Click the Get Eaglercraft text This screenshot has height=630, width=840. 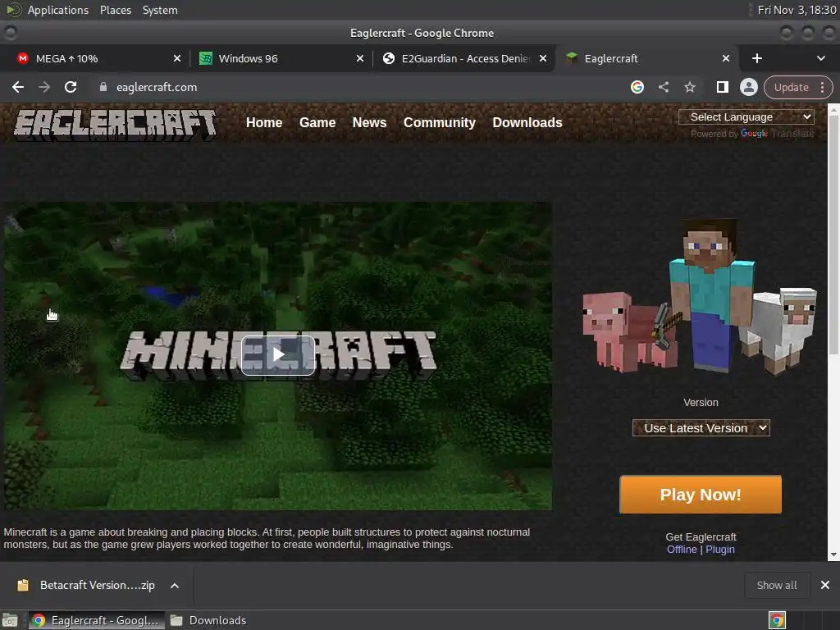pyautogui.click(x=701, y=536)
